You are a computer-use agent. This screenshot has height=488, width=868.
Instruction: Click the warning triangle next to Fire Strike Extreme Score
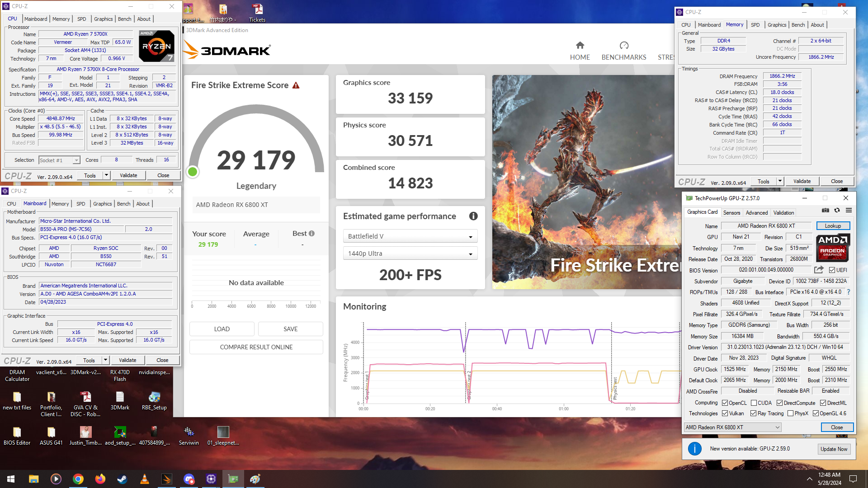pyautogui.click(x=296, y=85)
